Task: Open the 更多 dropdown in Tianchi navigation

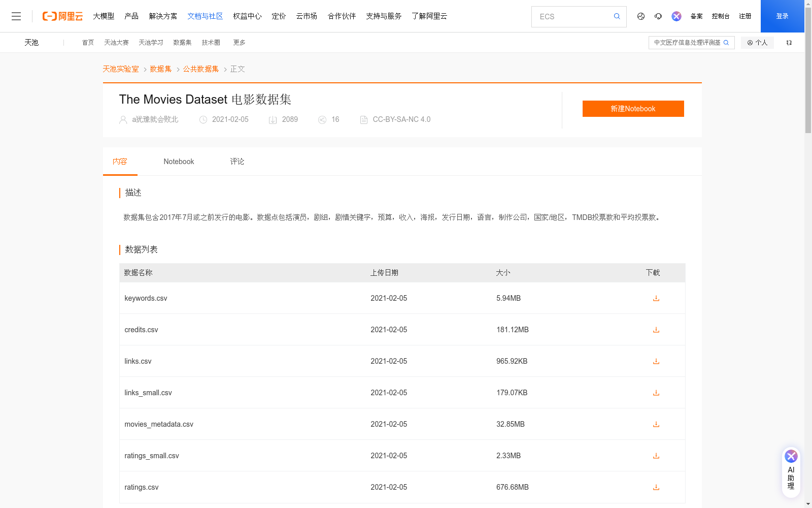Action: point(239,43)
